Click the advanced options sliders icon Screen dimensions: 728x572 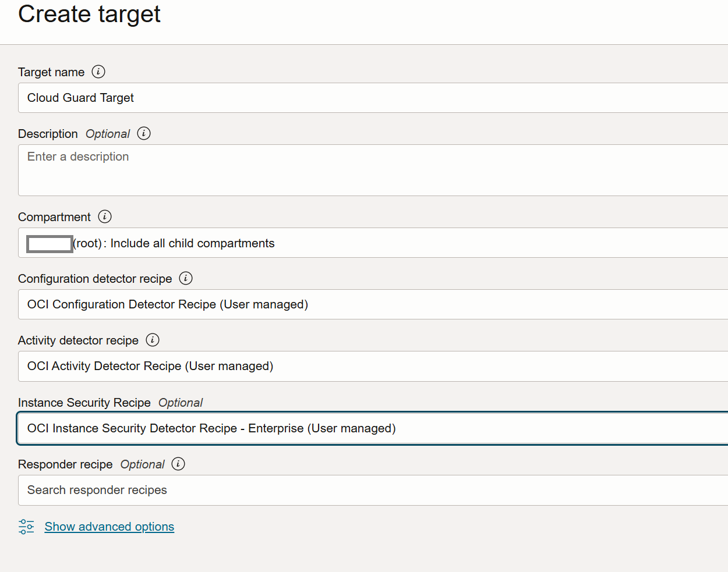tap(26, 527)
